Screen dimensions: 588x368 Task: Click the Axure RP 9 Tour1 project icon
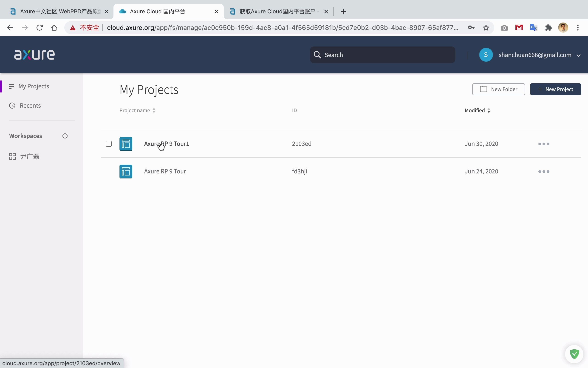tap(126, 144)
